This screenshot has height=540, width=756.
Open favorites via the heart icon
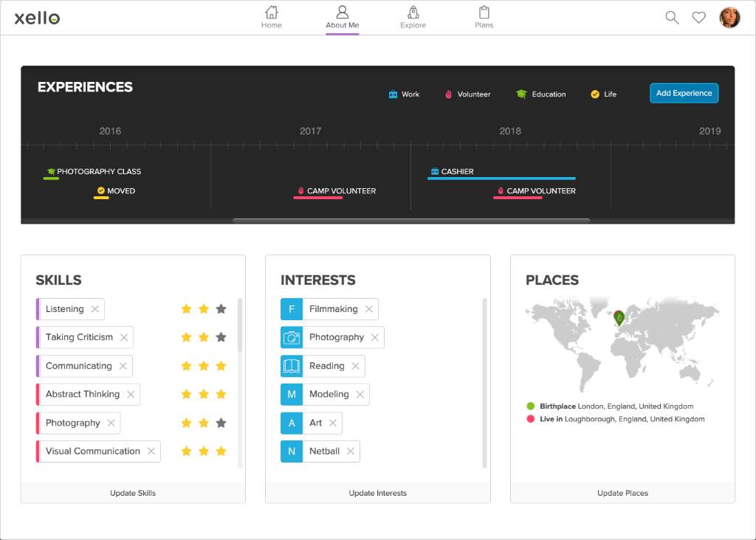point(698,17)
